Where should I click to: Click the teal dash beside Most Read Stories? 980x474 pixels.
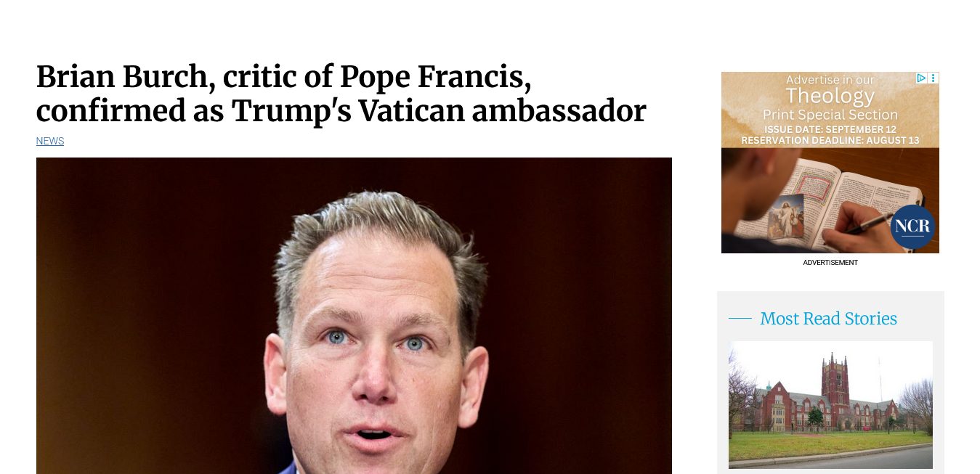(x=740, y=318)
